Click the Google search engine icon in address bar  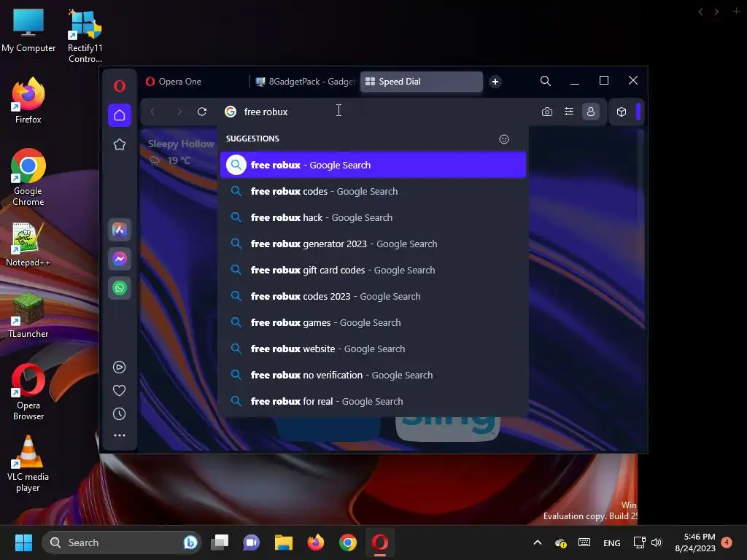pyautogui.click(x=231, y=112)
